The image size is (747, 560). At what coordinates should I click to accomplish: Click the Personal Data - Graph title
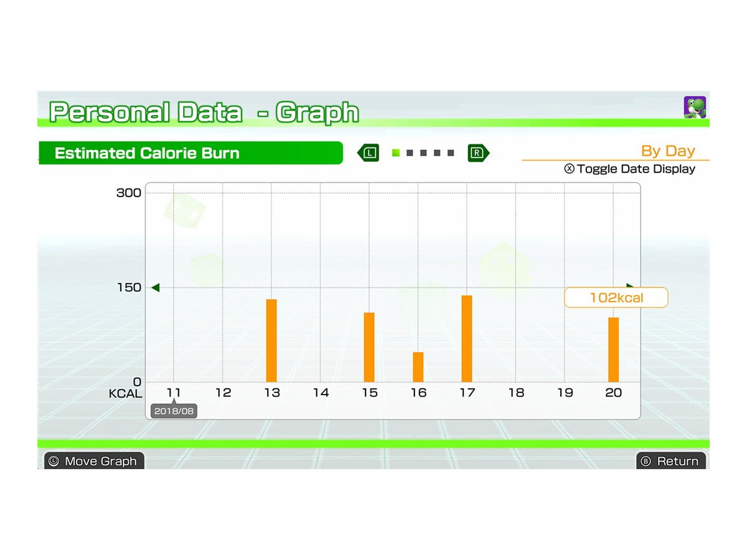click(x=204, y=113)
